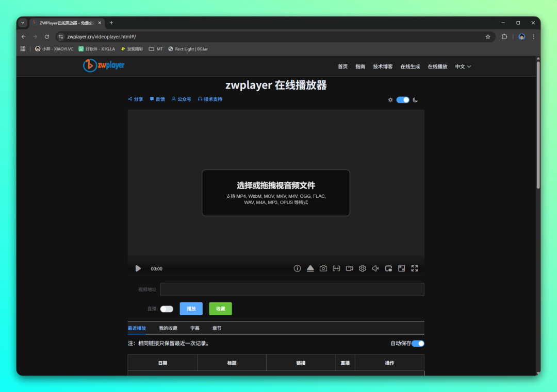Open the Chrome three-dot menu
This screenshot has height=392, width=557.
pyautogui.click(x=533, y=37)
